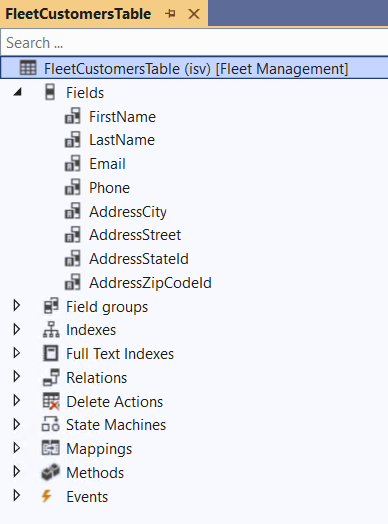Select the Full Text Indexes label
Viewport: 388px width, 524px height.
pyautogui.click(x=120, y=354)
